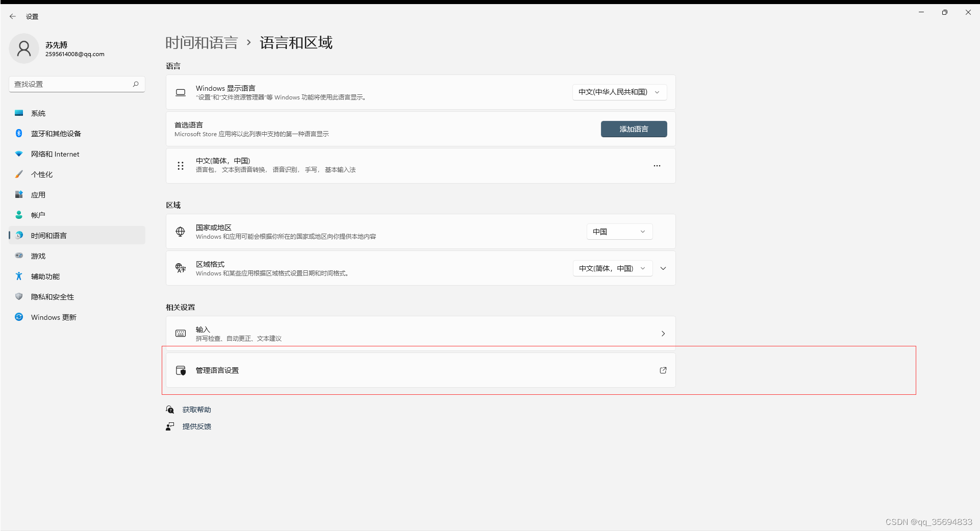Click the 管理语言设置 icon
The width and height of the screenshot is (980, 531).
[181, 370]
